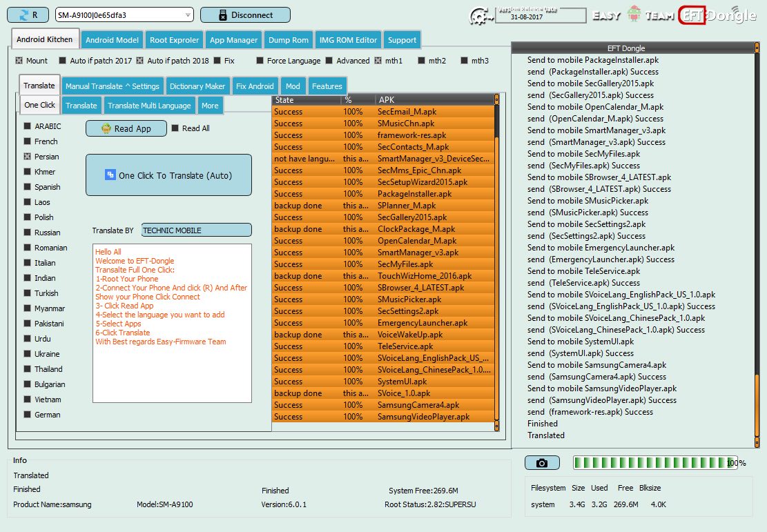
Task: Toggle the Read All checkbox
Action: coord(175,128)
